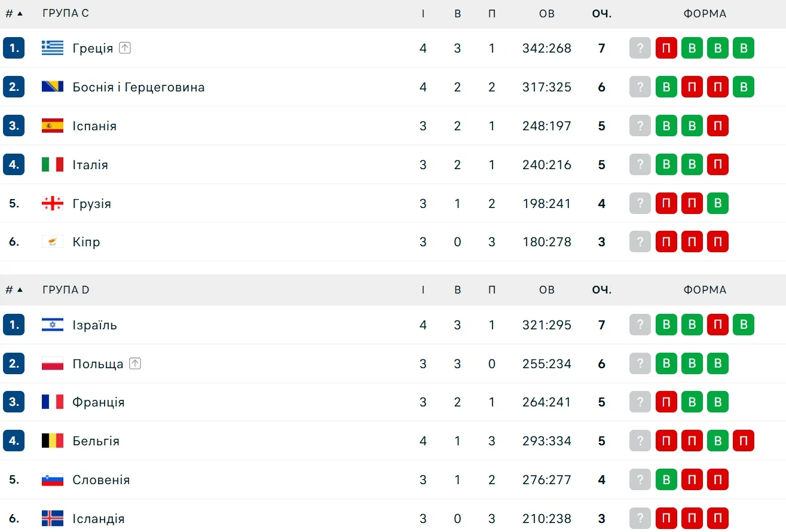
Task: Click the Belgium flag icon
Action: tap(53, 441)
